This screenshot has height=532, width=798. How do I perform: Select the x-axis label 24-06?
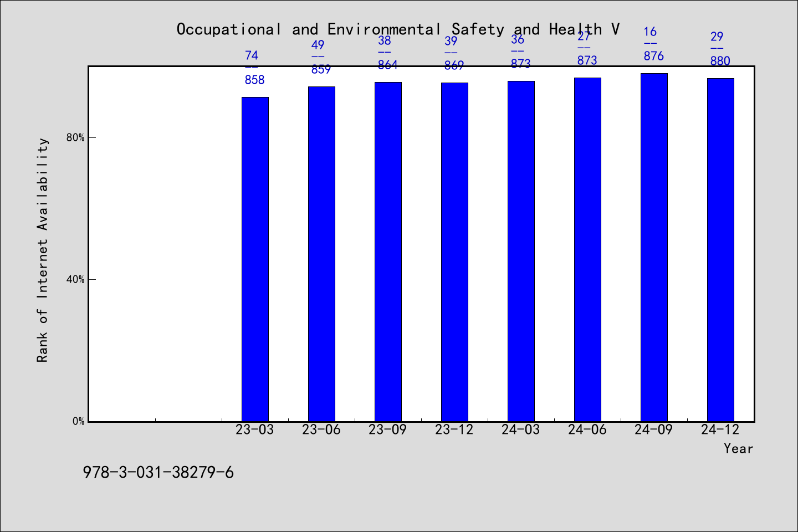click(x=587, y=429)
